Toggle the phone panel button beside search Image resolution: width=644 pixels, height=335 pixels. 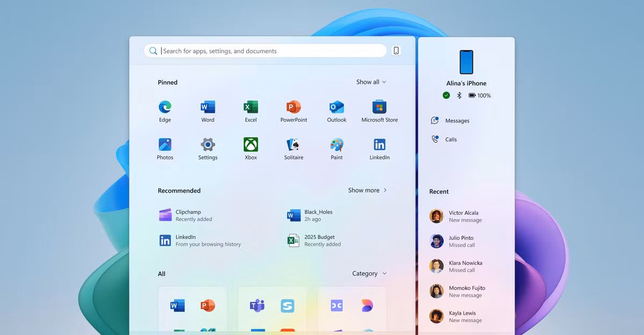click(396, 50)
